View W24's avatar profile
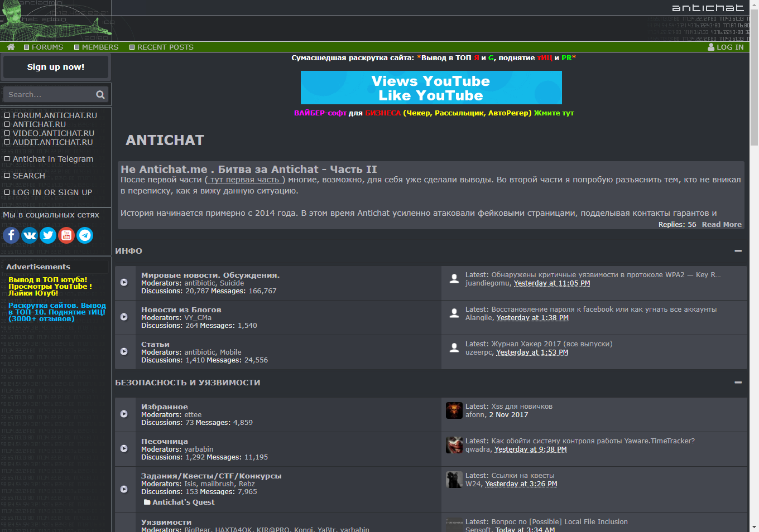Viewport: 759px width, 532px height. (x=454, y=480)
